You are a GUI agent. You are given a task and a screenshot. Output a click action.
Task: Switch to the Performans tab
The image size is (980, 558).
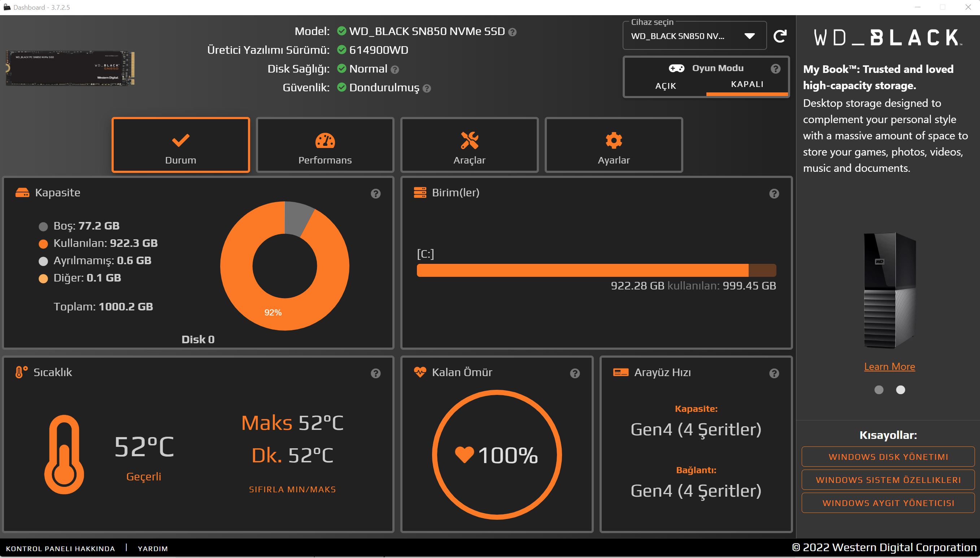[x=325, y=145]
